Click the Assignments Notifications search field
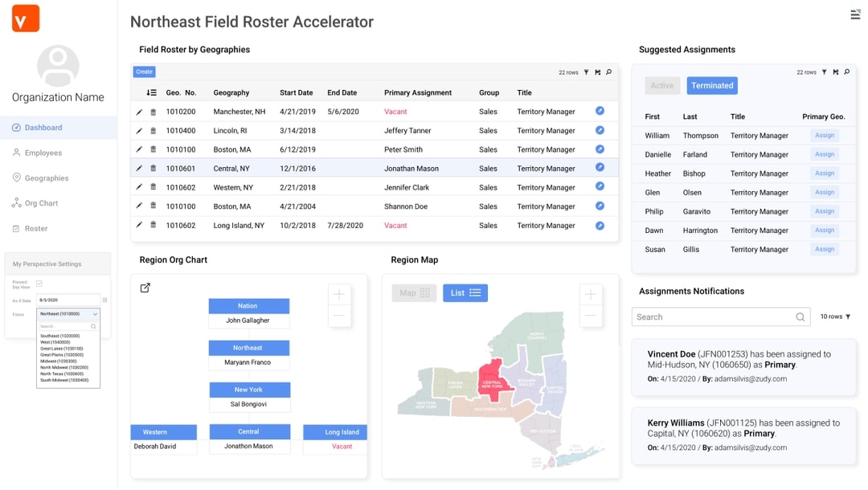Image resolution: width=868 pixels, height=490 pixels. coord(711,316)
